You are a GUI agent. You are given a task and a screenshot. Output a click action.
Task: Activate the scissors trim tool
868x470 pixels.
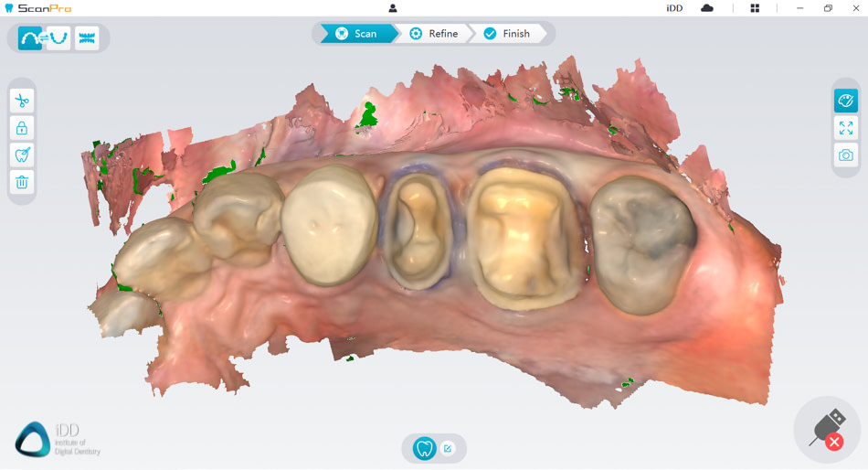point(22,101)
